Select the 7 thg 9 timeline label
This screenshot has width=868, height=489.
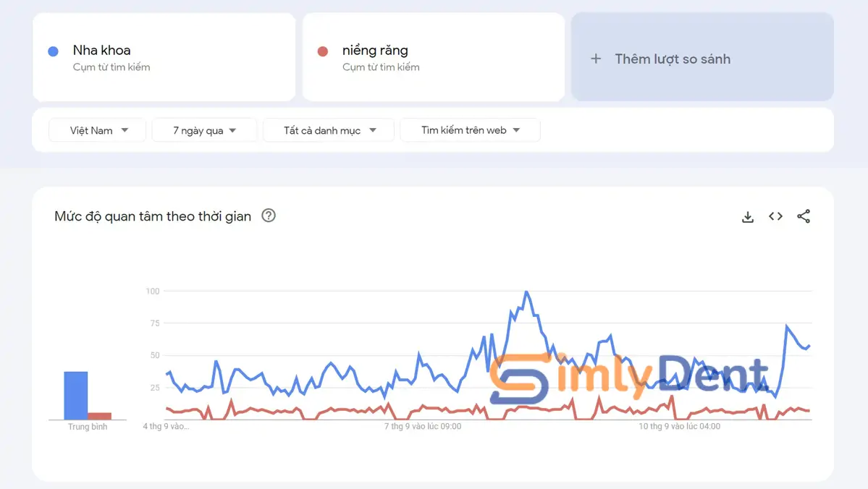423,427
